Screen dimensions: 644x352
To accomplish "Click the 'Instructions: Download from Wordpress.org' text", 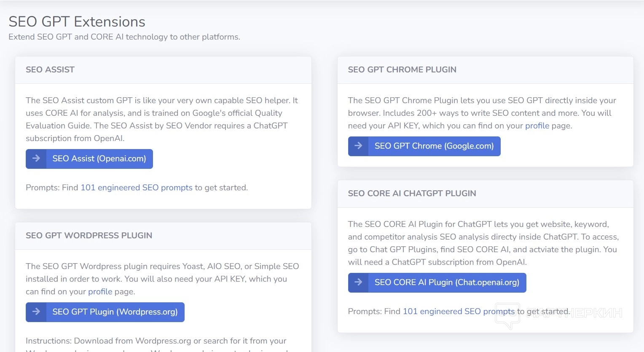I will [x=156, y=341].
